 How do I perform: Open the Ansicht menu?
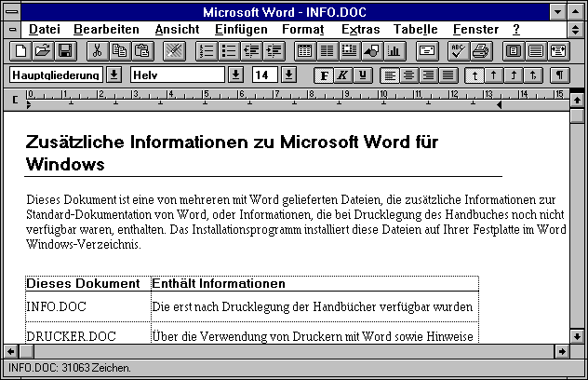point(177,29)
